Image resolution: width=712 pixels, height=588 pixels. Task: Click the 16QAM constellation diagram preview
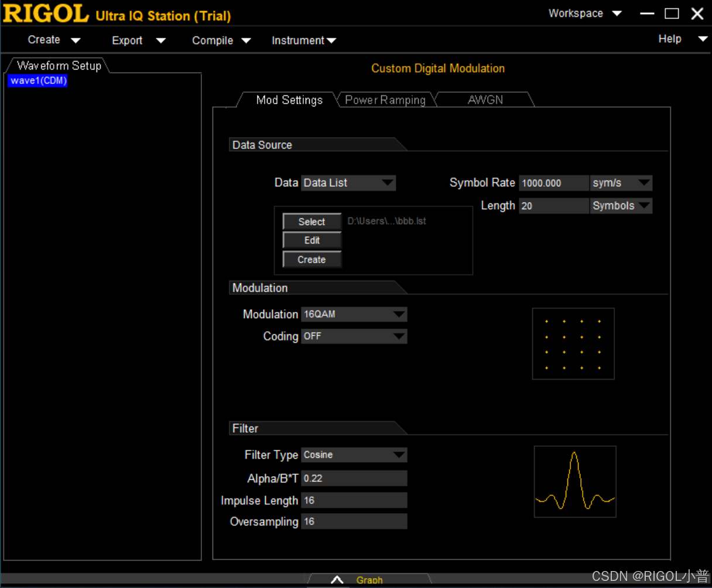pyautogui.click(x=573, y=344)
